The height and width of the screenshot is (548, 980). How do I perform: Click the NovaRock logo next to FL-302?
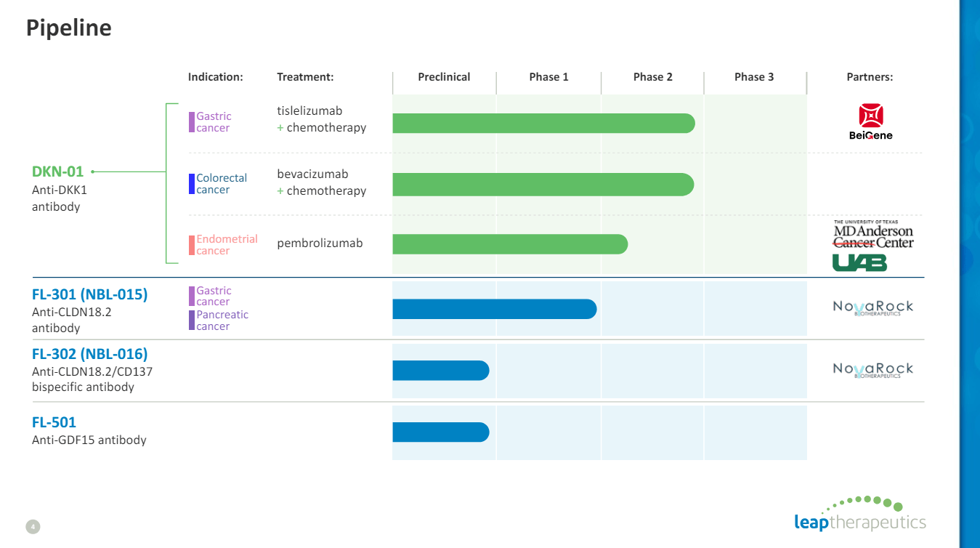(x=872, y=369)
